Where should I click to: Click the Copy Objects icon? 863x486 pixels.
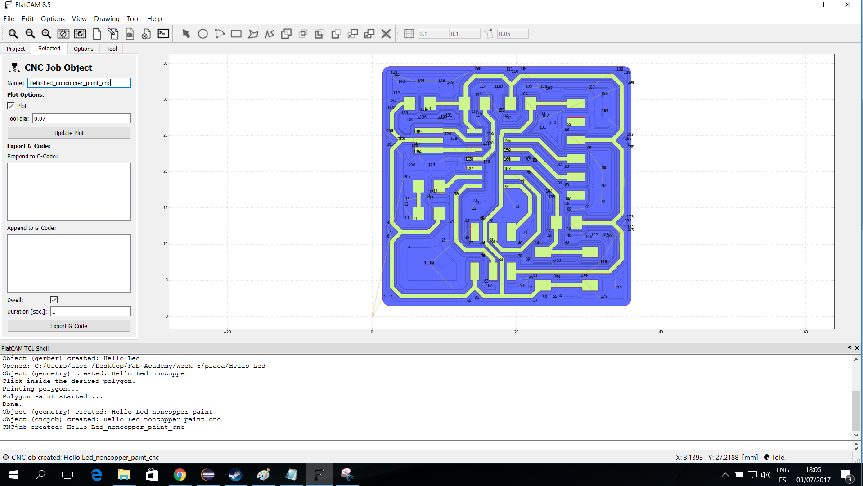[369, 34]
